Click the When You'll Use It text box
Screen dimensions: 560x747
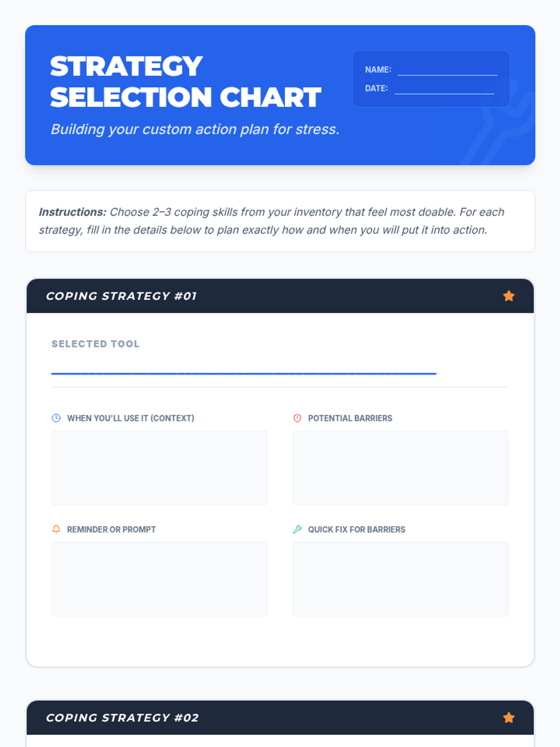pos(160,467)
